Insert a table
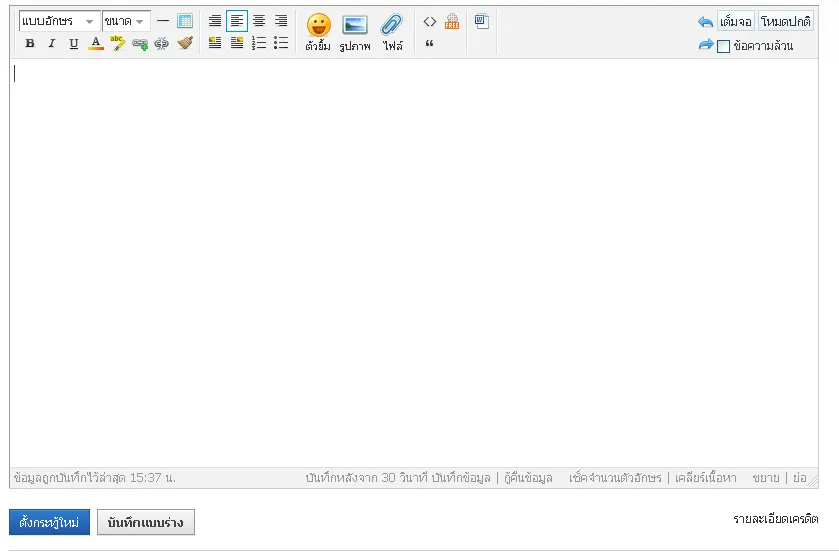The width and height of the screenshot is (839, 554). coord(185,21)
